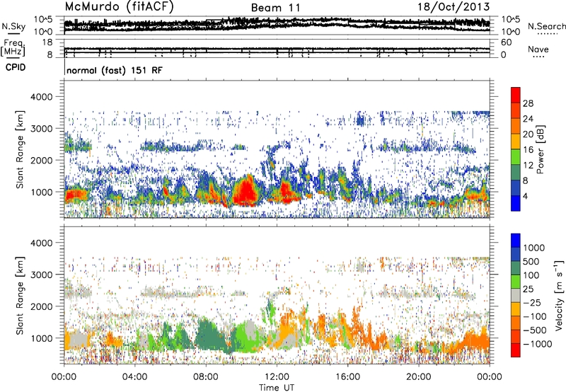Viewport: 566px width, 392px height.
Task: Pick the dark green 8–12 dB Power colorbar segment
Action: coord(516,173)
